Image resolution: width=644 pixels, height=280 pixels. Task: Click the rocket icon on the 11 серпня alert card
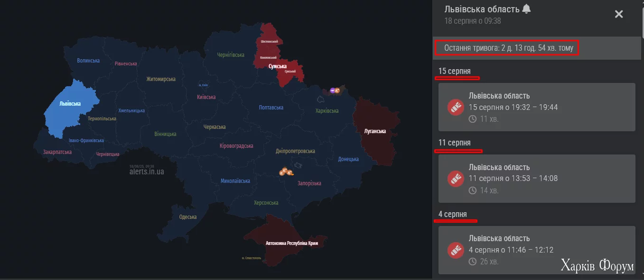point(456,179)
